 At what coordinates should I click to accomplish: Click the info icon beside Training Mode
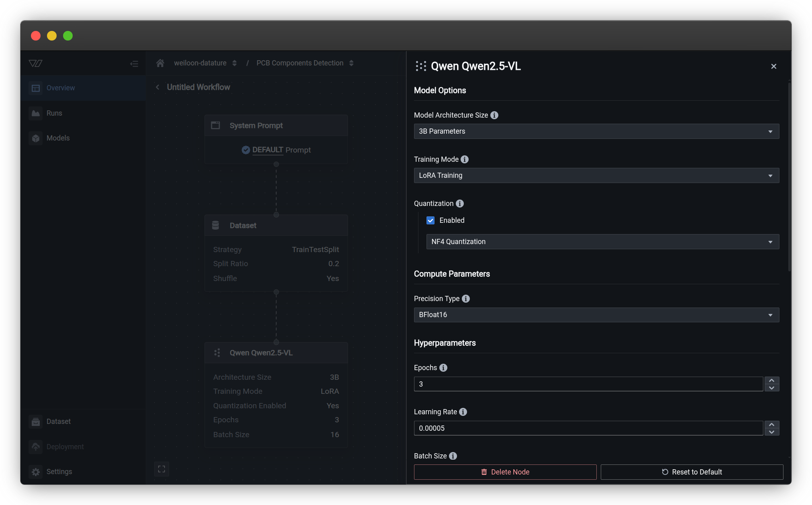(465, 159)
